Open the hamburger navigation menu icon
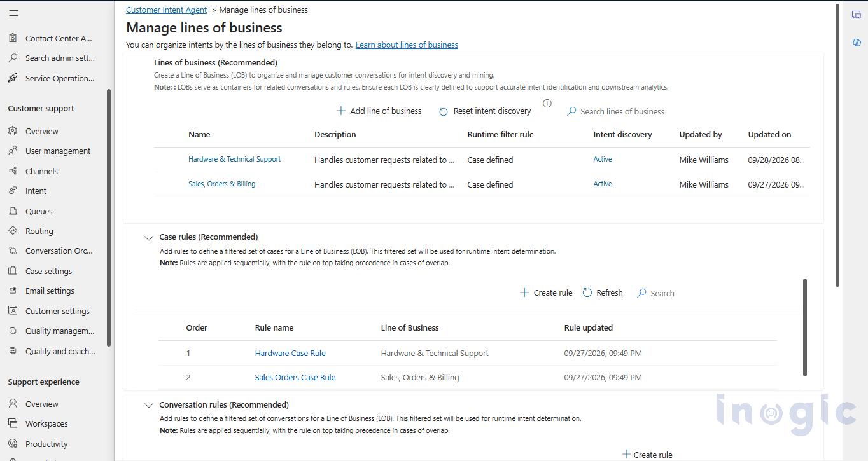Image resolution: width=868 pixels, height=461 pixels. 13,13
